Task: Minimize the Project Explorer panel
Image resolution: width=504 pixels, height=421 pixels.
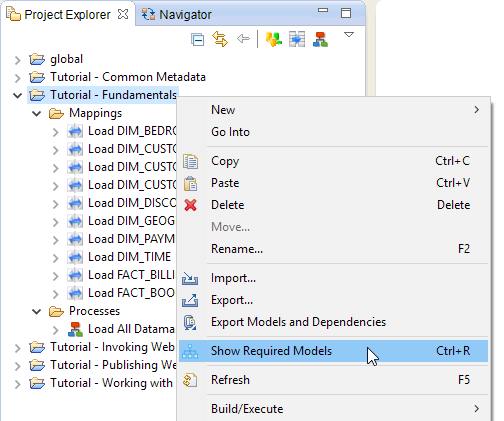Action: tap(323, 11)
